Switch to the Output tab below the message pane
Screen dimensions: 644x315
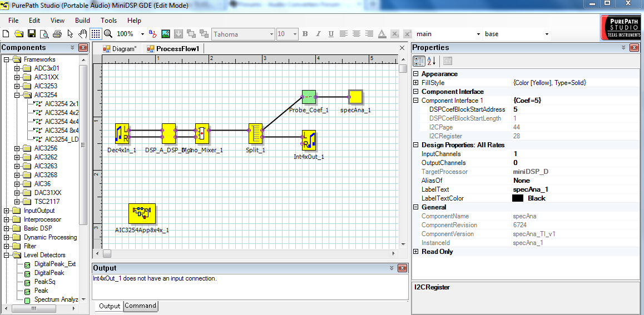click(x=109, y=306)
